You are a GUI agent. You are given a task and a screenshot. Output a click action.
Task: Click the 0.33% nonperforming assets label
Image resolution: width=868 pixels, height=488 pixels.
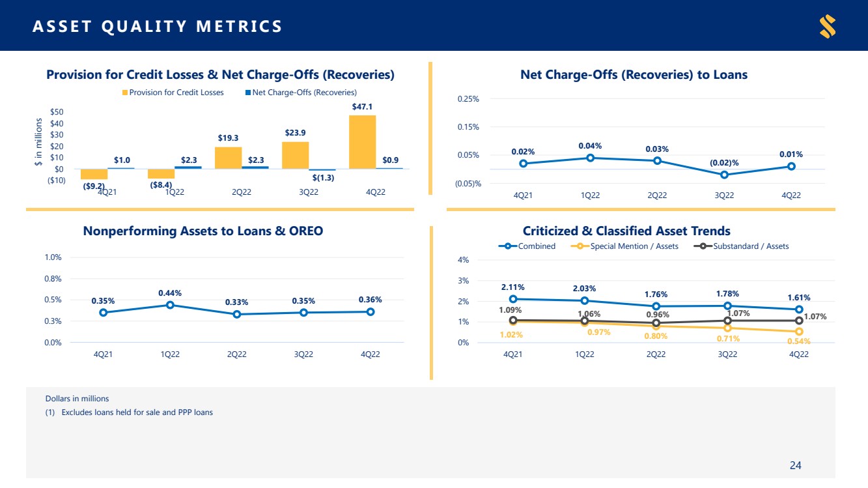(x=237, y=302)
